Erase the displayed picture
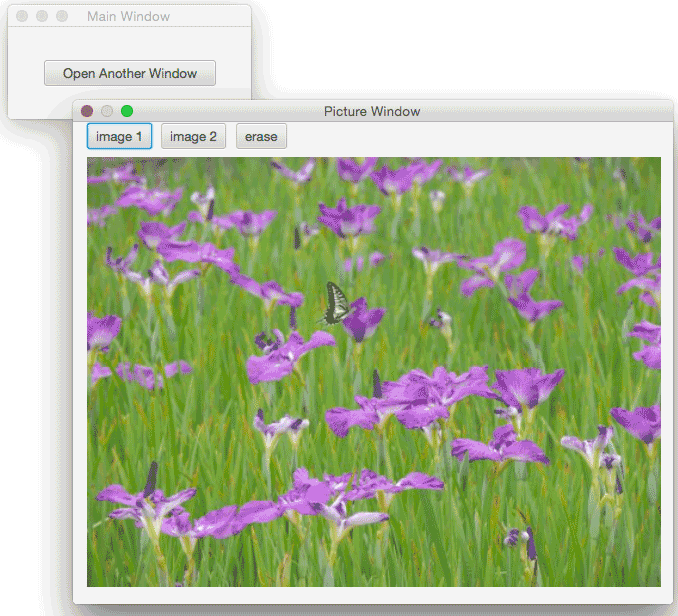 point(261,136)
